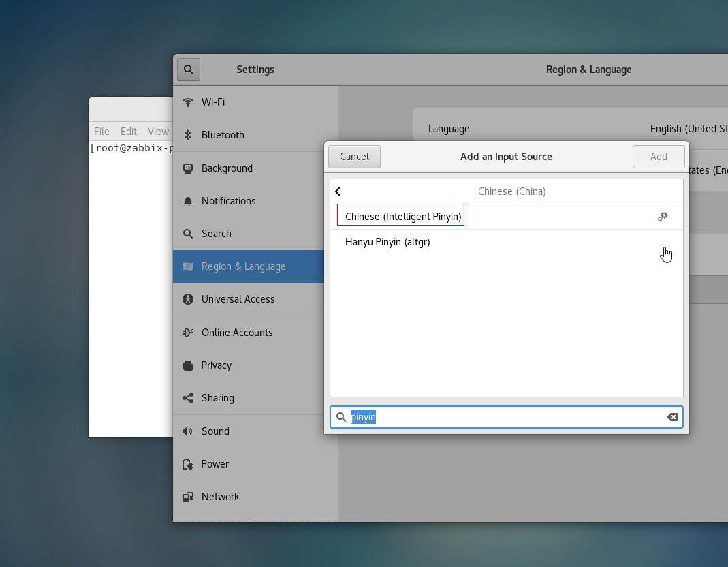Open Edit menu in terminal window
Image resolution: width=728 pixels, height=567 pixels.
coord(129,132)
